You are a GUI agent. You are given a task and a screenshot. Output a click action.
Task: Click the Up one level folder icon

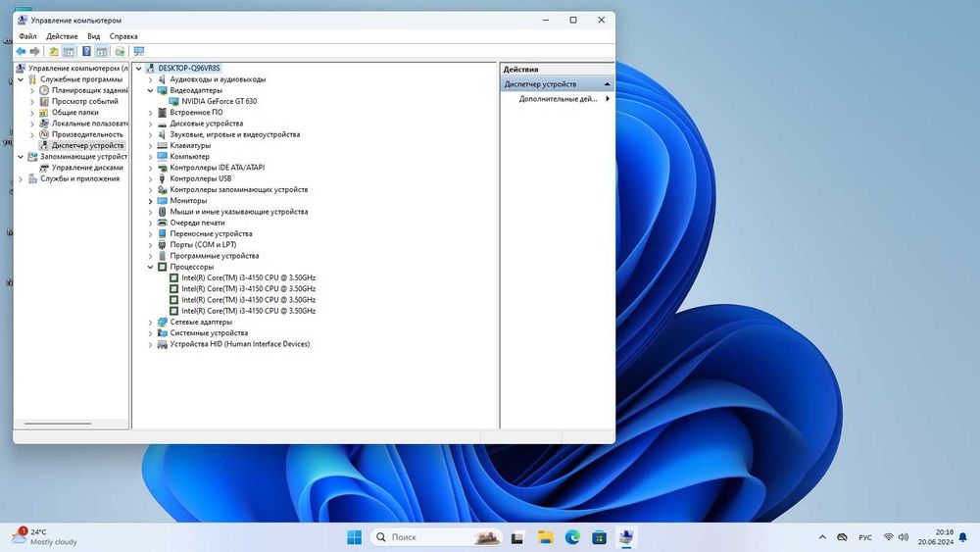pyautogui.click(x=54, y=51)
